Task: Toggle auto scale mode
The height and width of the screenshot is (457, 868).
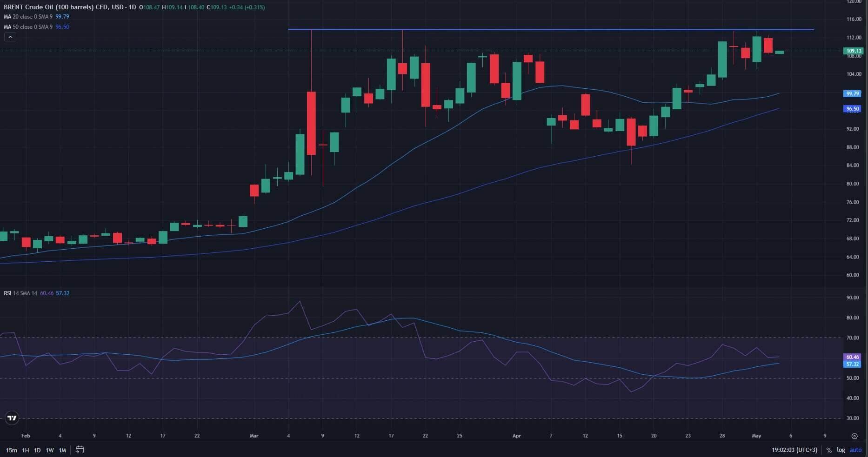Action: tap(856, 450)
